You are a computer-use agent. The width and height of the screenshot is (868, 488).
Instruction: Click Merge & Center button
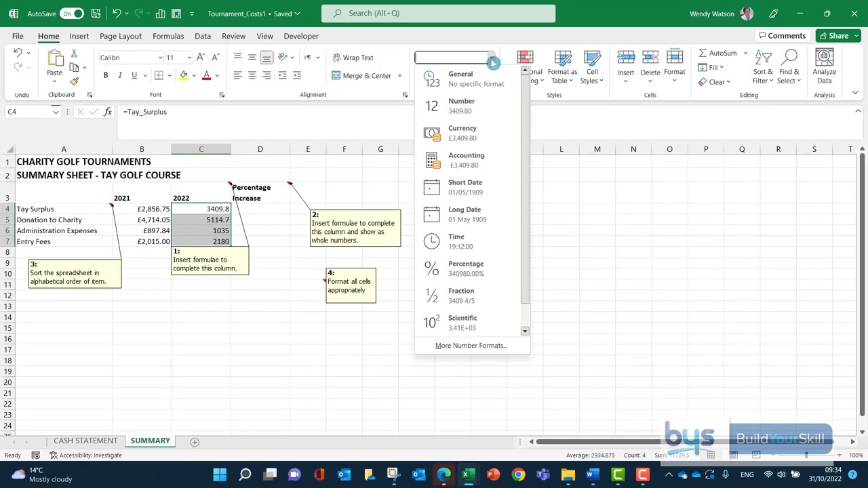(361, 76)
